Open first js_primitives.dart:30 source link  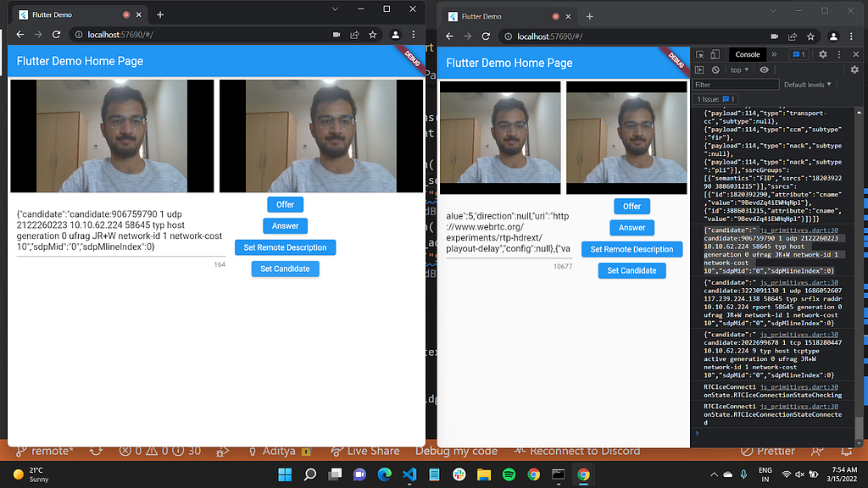tap(798, 230)
